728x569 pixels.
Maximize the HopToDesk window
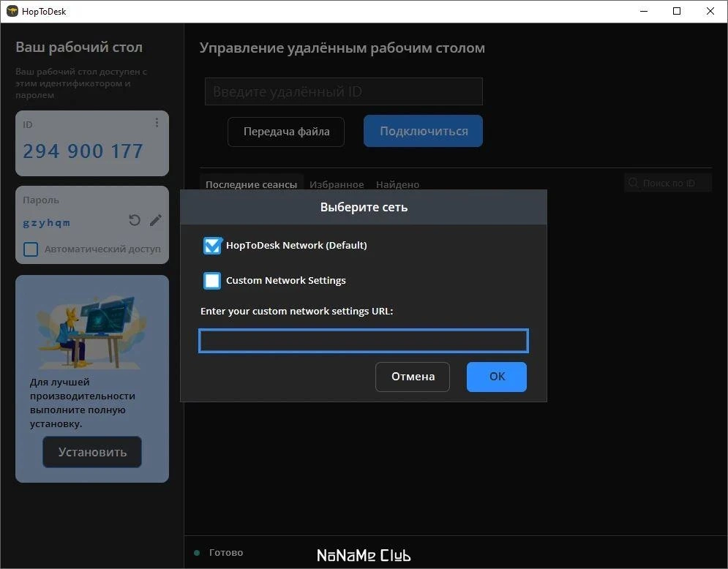click(677, 11)
